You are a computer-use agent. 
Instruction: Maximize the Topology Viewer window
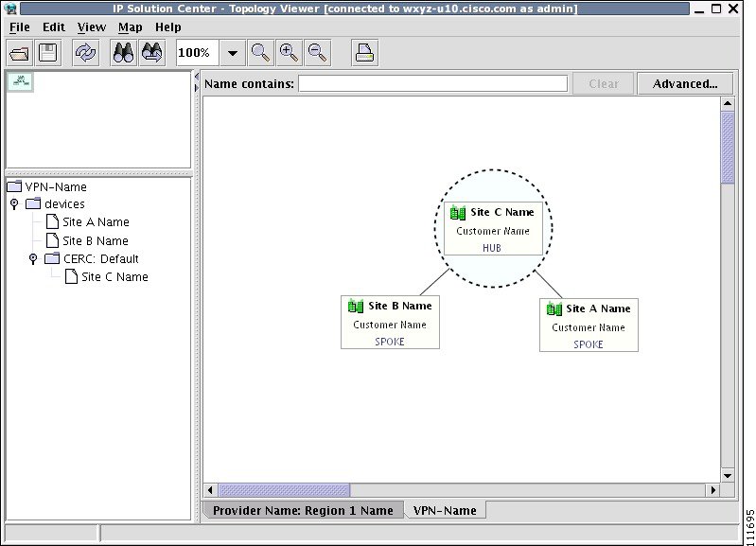coord(716,9)
